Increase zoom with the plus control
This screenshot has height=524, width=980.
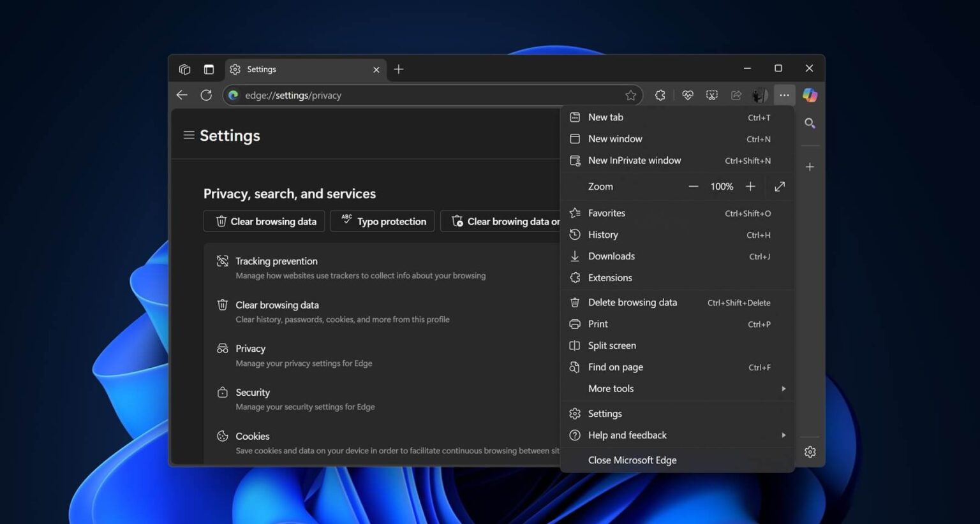[x=750, y=186]
